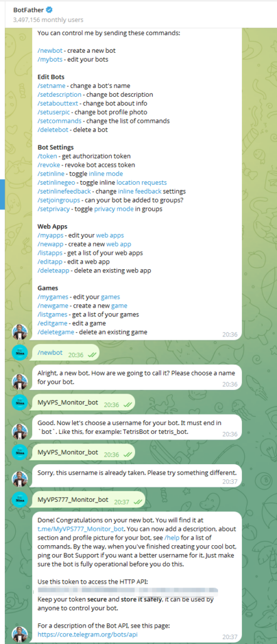The image size is (277, 644).
Task: Click the /token command link
Action: [x=46, y=156]
